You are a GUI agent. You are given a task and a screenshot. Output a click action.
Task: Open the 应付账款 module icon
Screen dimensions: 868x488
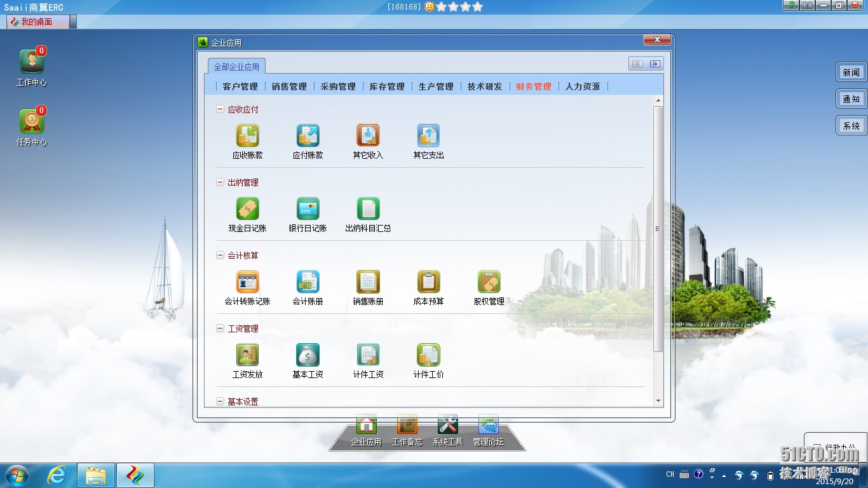[308, 136]
